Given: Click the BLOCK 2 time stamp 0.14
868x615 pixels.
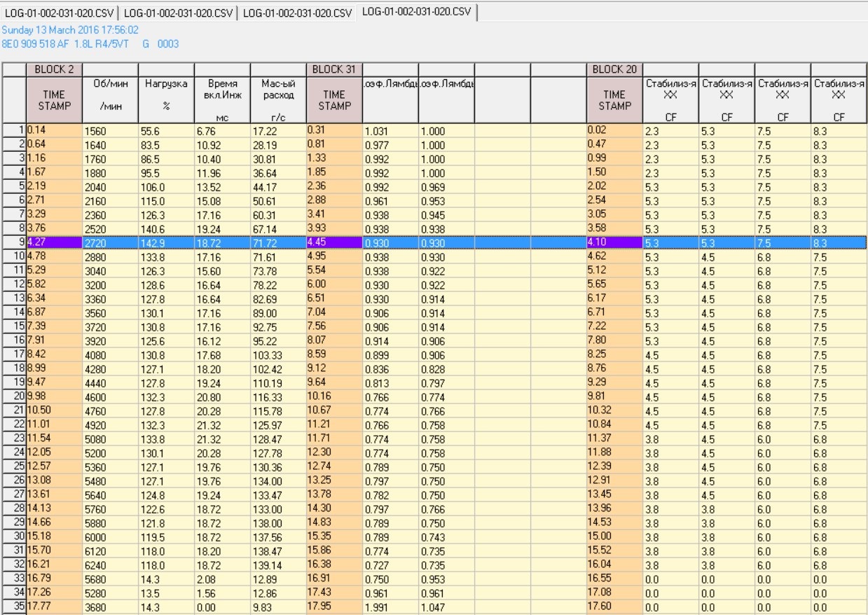Looking at the screenshot, I should [54, 131].
